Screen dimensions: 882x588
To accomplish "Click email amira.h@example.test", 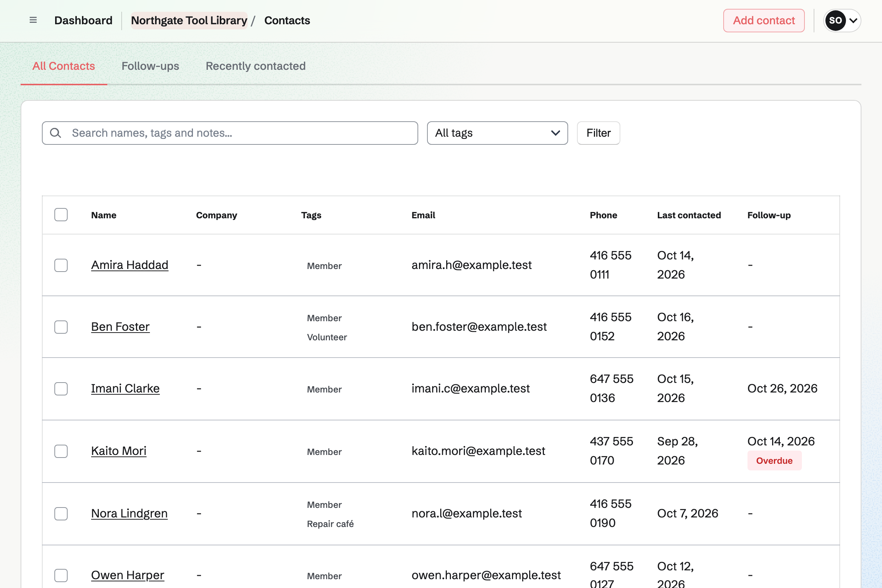I will [x=472, y=265].
